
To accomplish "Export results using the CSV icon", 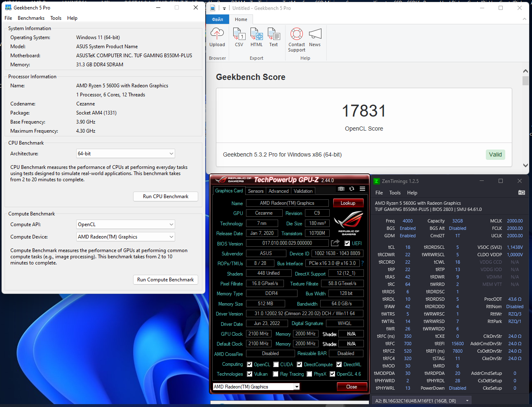I will click(x=239, y=33).
